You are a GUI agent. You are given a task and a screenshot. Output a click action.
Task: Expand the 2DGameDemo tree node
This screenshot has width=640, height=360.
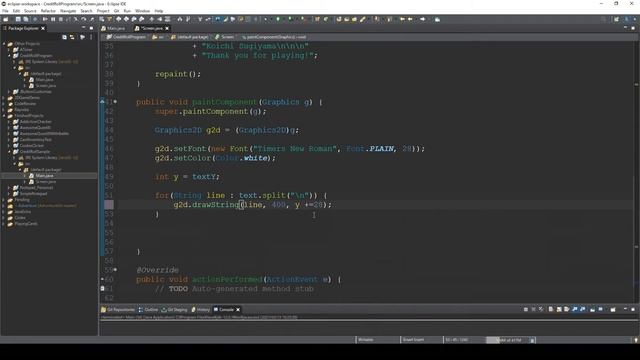coord(4,98)
